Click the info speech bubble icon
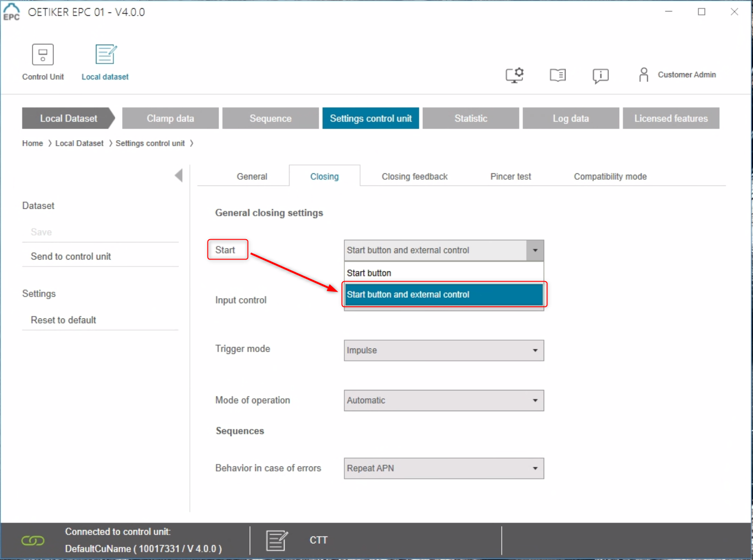The width and height of the screenshot is (753, 560). click(x=600, y=76)
